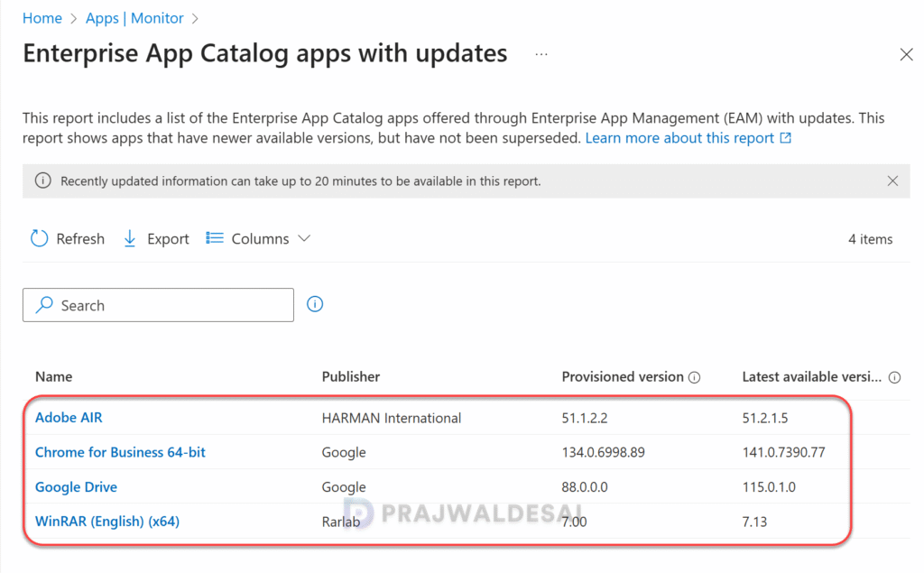Select provisioned version 7.00
Viewport: 924px width, 573px height.
coord(574,522)
